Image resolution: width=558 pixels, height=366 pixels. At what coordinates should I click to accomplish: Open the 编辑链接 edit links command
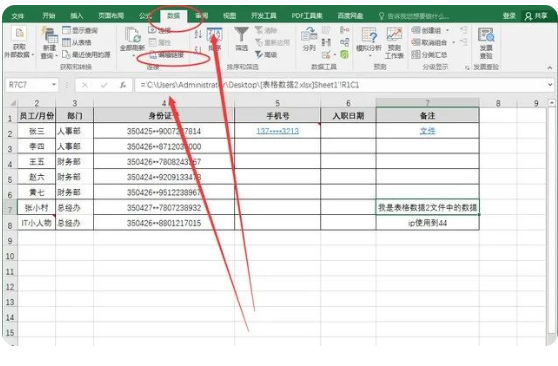(x=167, y=55)
